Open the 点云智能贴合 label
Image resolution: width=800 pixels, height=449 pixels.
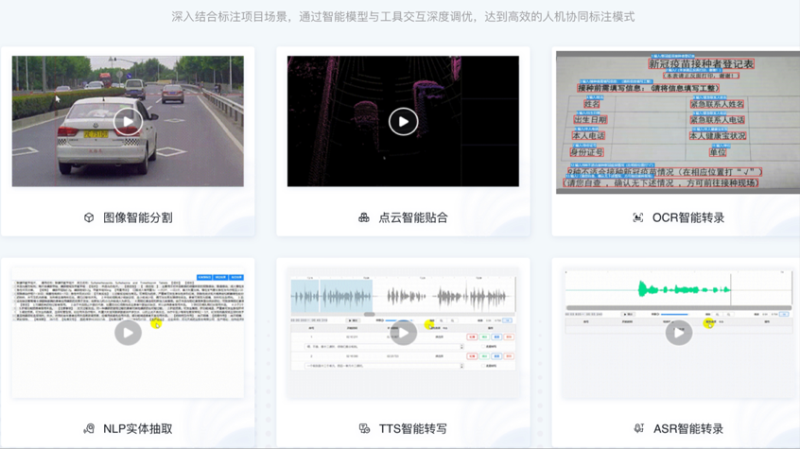413,218
